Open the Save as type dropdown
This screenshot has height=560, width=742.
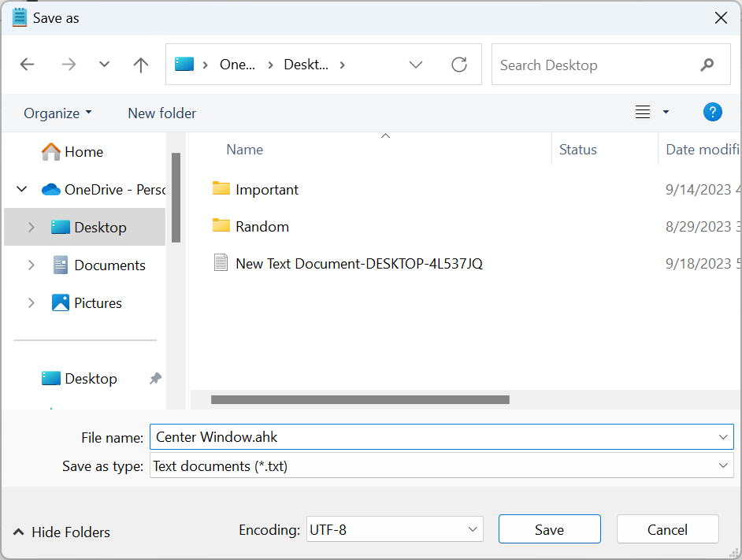click(723, 465)
